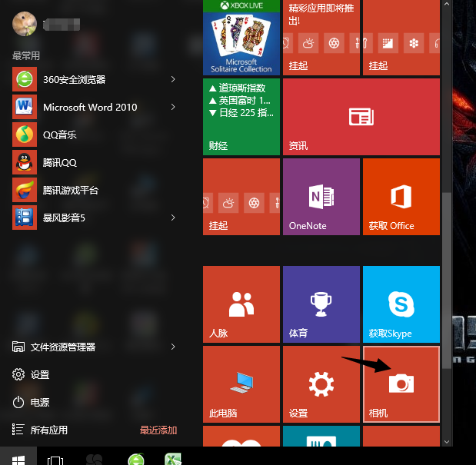Open the 设置 gear tile
476x465 pixels.
pyautogui.click(x=321, y=384)
